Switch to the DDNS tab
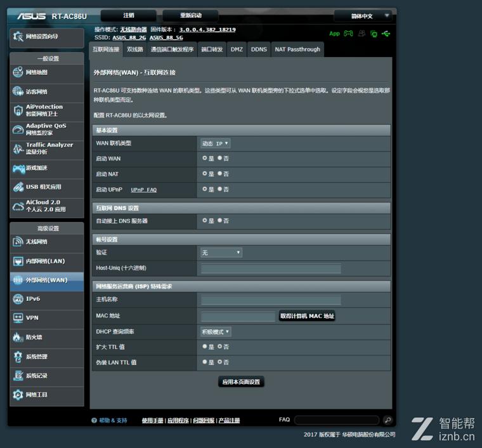 point(259,49)
